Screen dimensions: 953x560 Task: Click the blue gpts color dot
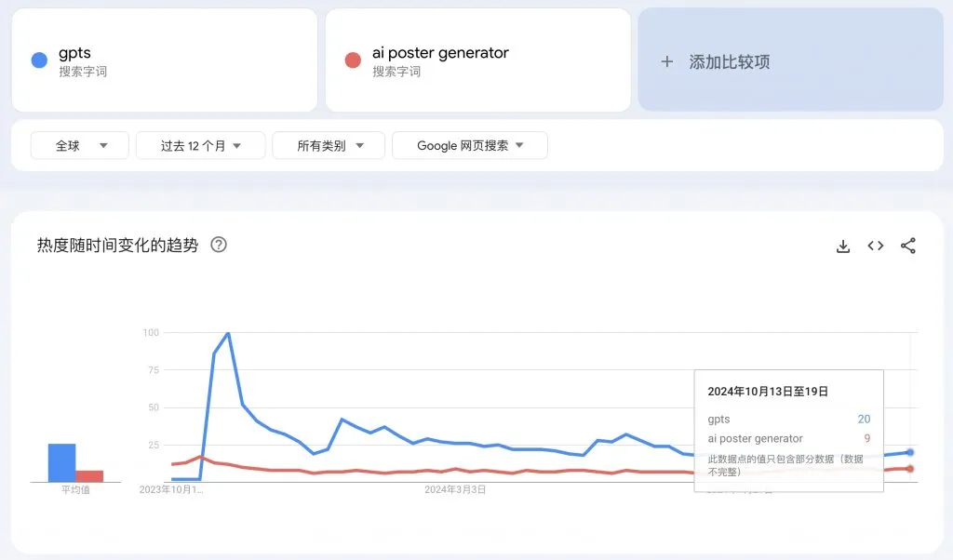39,60
